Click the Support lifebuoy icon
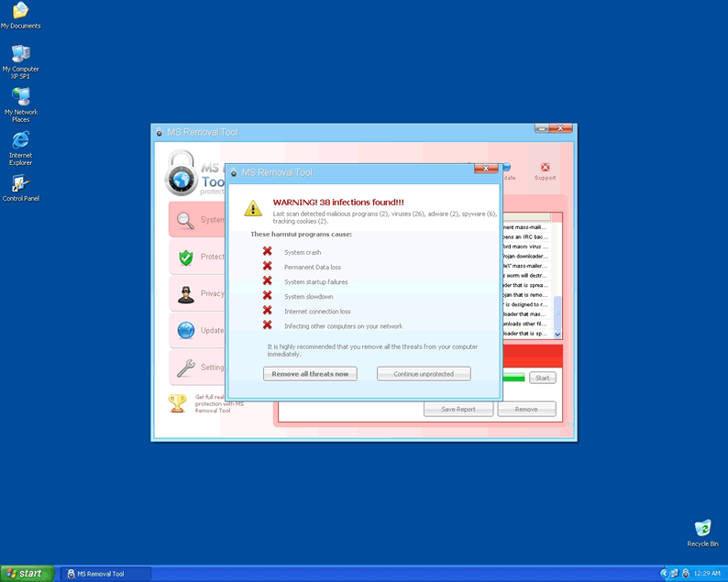Image resolution: width=728 pixels, height=582 pixels. pos(546,169)
